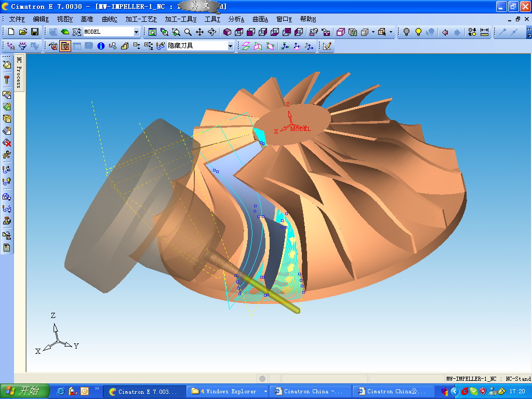Open the 隐藏刀具 dropdown

230,46
